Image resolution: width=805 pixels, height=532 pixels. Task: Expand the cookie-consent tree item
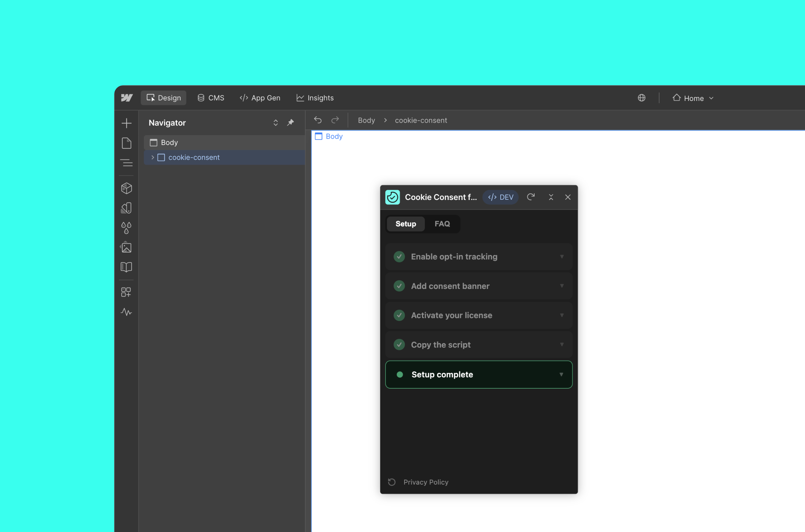[153, 158]
